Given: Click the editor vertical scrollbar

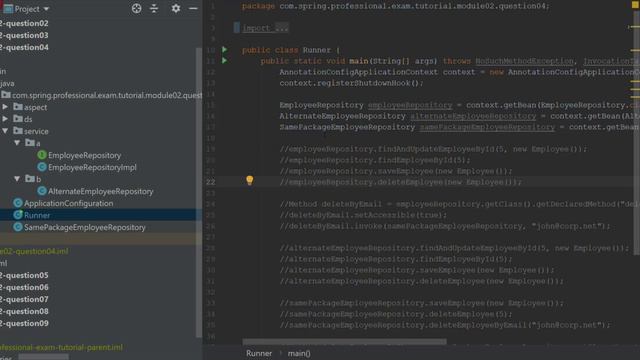Looking at the screenshot, I should (637, 133).
